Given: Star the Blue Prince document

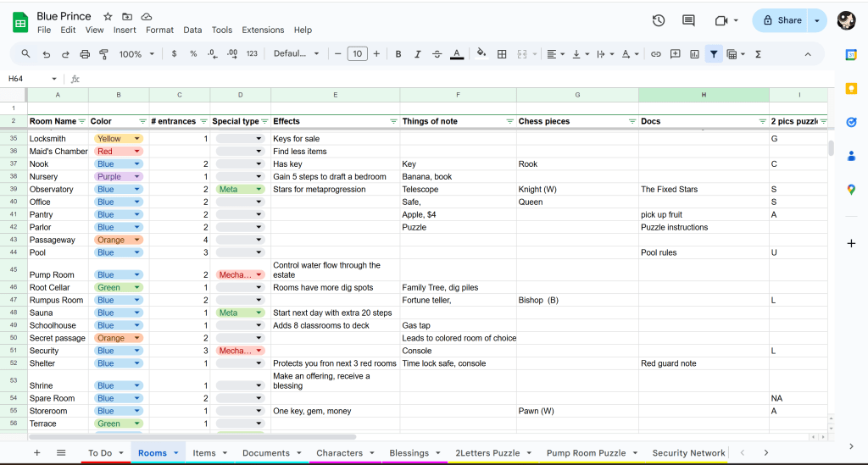Looking at the screenshot, I should coord(108,17).
